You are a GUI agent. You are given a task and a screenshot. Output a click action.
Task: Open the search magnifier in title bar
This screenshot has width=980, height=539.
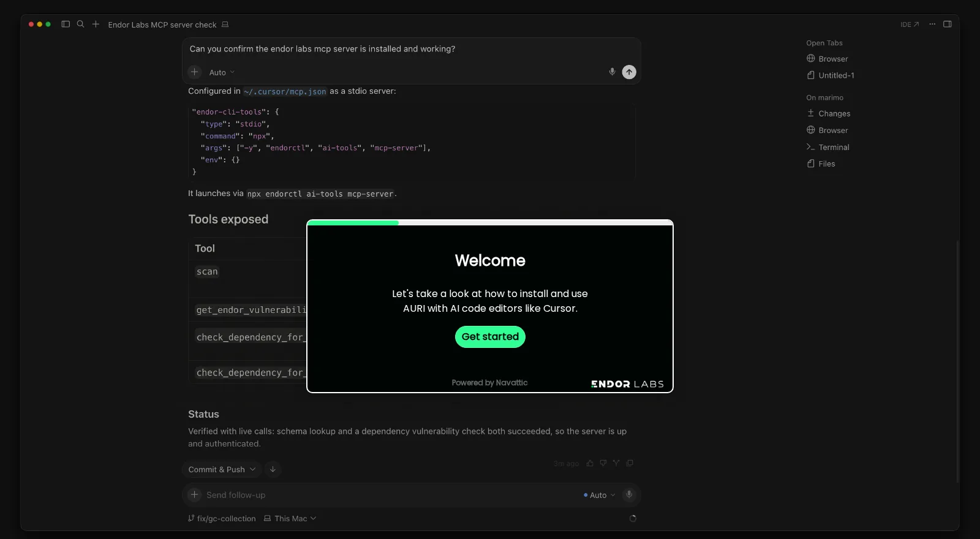(80, 24)
